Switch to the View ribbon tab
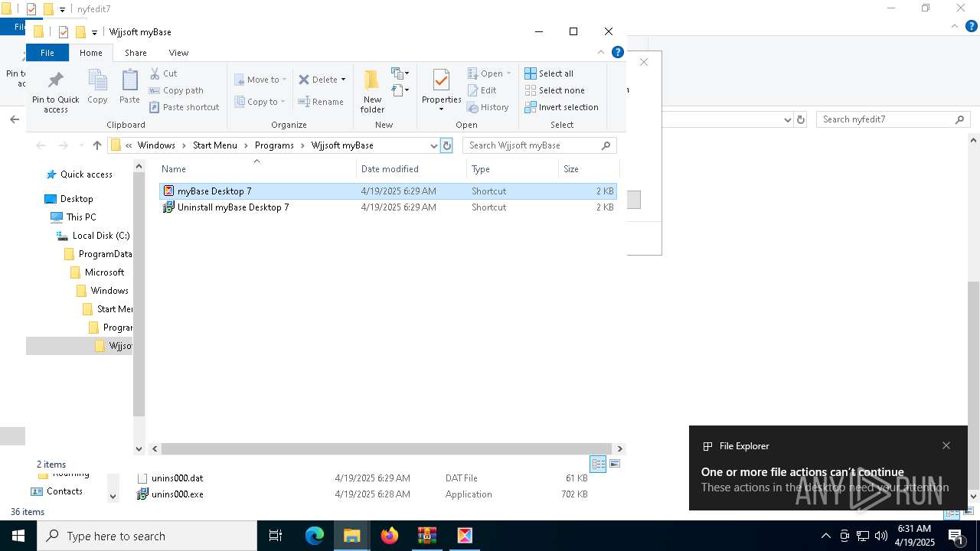The image size is (980, 551). pyautogui.click(x=178, y=53)
